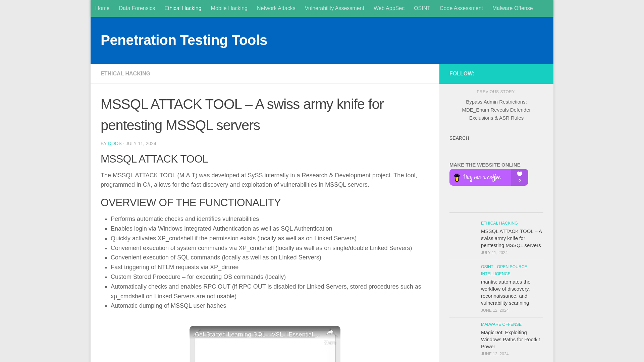
Task: Click the DDOS author profile link
Action: 115,143
